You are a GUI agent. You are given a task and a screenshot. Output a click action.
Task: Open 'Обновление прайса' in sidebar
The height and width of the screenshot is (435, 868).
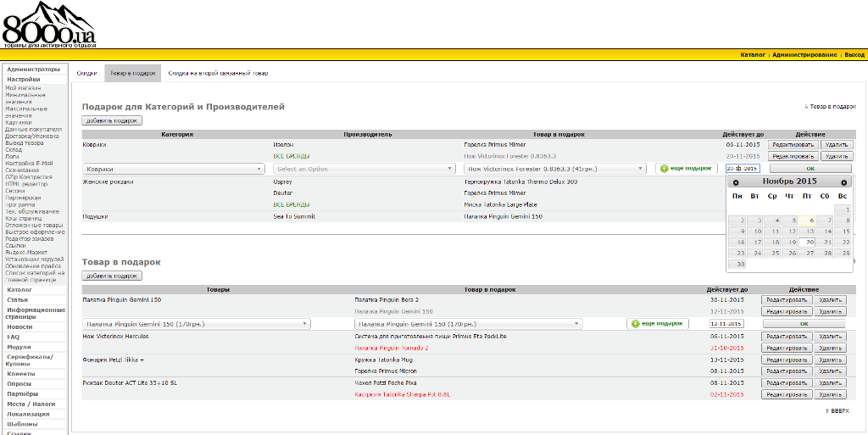click(x=33, y=266)
